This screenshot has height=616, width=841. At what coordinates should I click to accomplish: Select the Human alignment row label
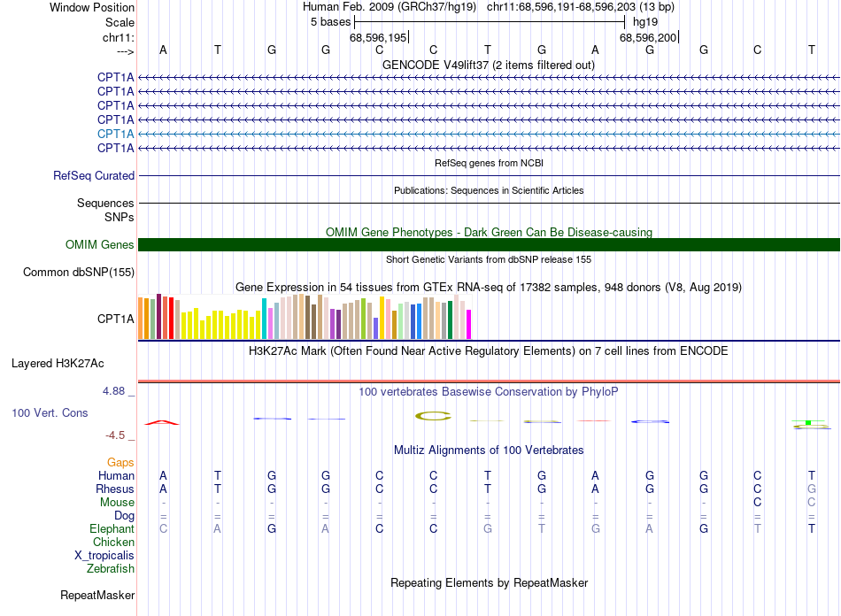point(116,476)
